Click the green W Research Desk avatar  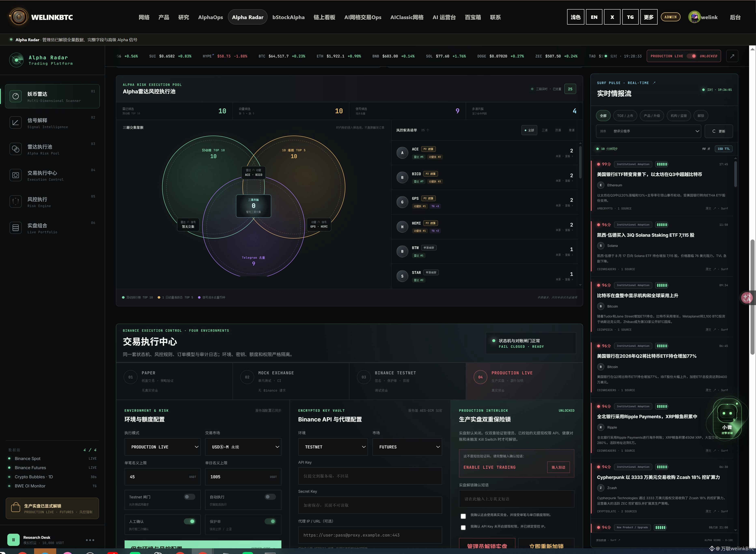(13, 540)
